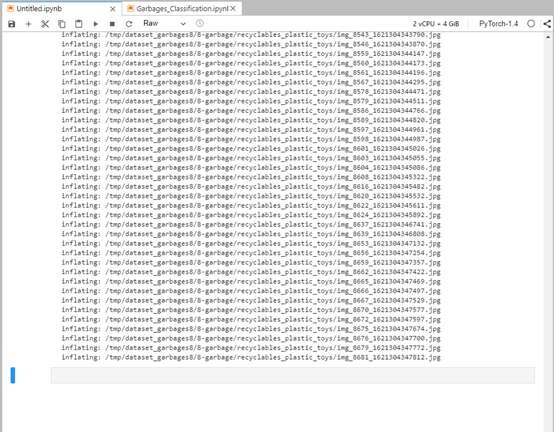Run the selected cell with the play icon
This screenshot has height=432, width=554.
coord(95,24)
